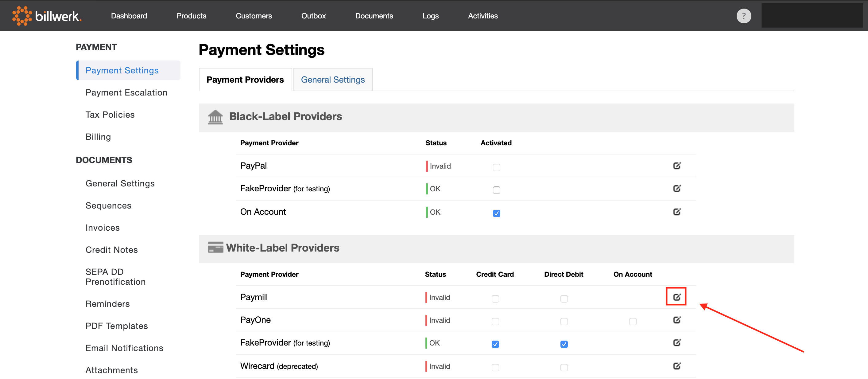Open Reminders in sidebar

[x=107, y=303]
